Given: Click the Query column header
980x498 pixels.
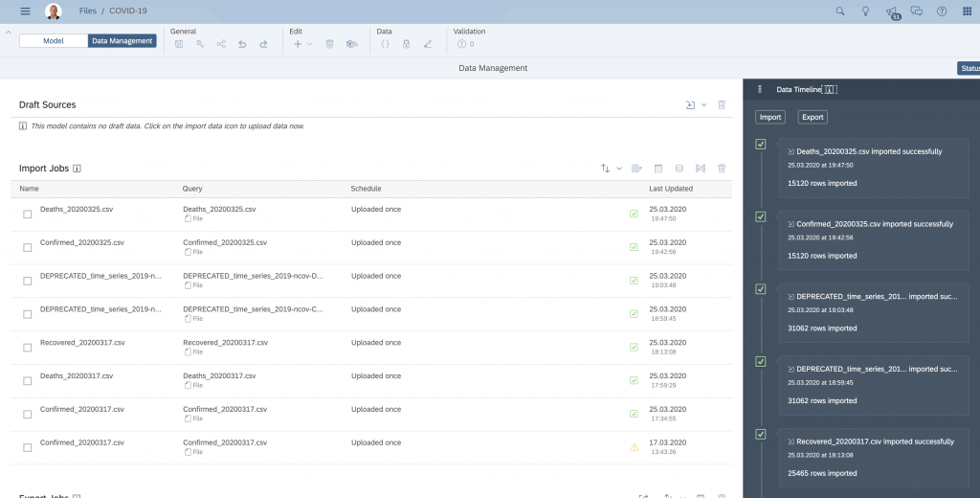Looking at the screenshot, I should point(191,189).
